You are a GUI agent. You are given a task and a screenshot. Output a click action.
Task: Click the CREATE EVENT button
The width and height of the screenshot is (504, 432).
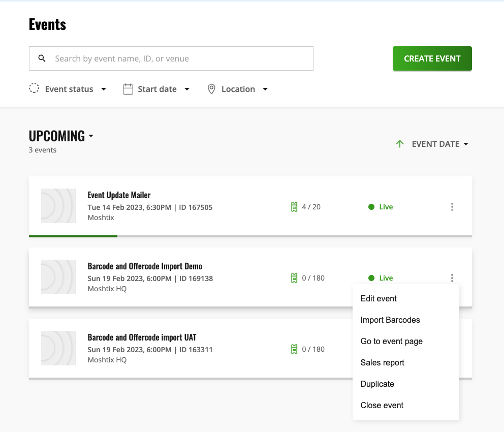point(432,58)
